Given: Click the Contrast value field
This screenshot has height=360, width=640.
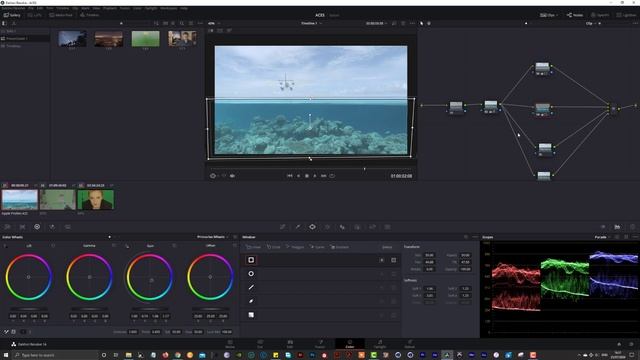Looking at the screenshot, I should (133, 332).
